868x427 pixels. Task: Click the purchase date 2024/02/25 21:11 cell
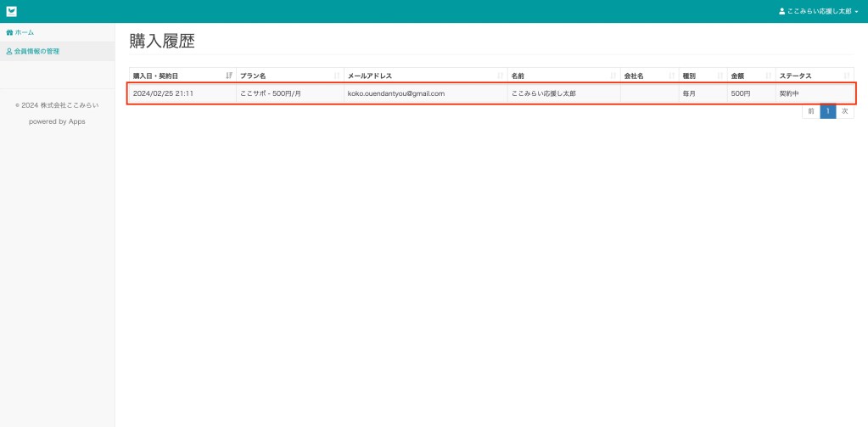[x=164, y=93]
